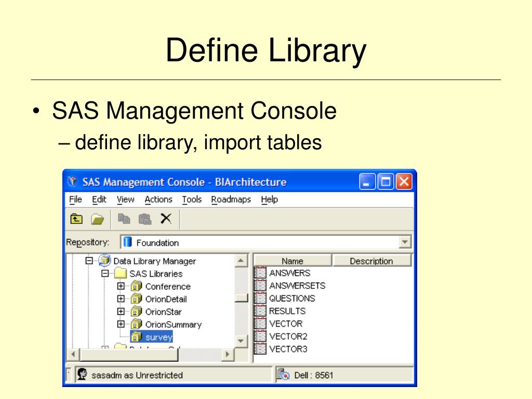The image size is (532, 399).
Task: Click the OrionSummary library icon
Action: pos(137,324)
